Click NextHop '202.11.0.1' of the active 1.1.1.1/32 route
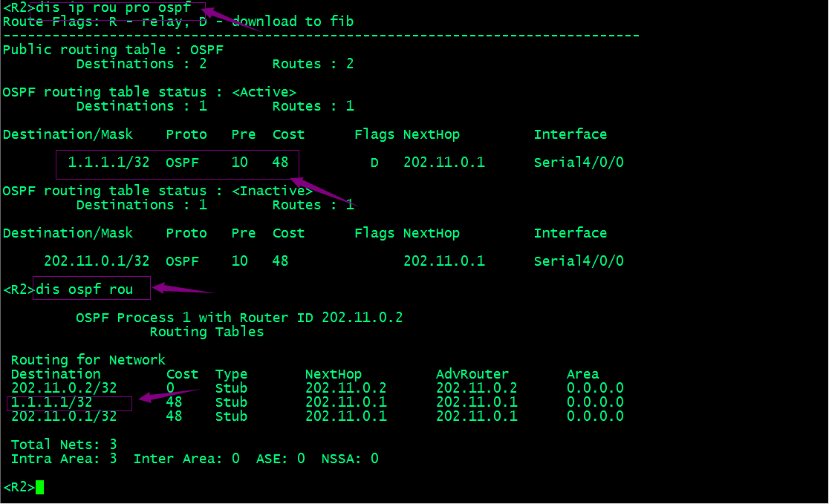Viewport: 829px width, 504px height. click(x=444, y=163)
